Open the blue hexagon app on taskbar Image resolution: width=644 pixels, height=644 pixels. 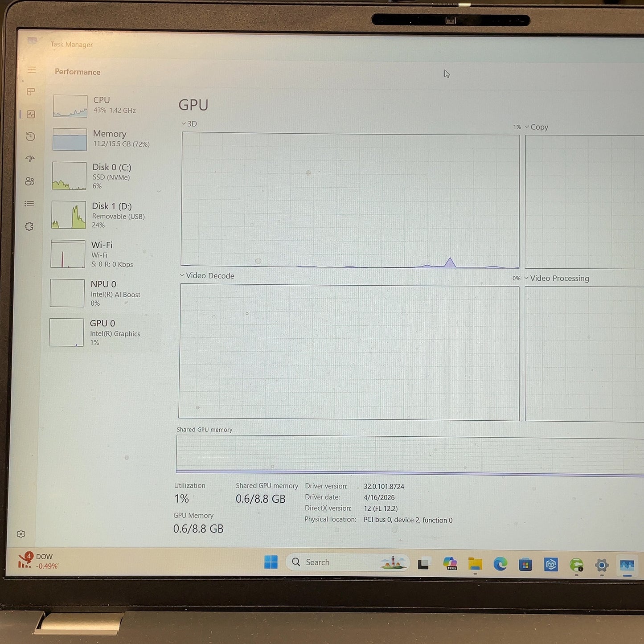coord(551,565)
